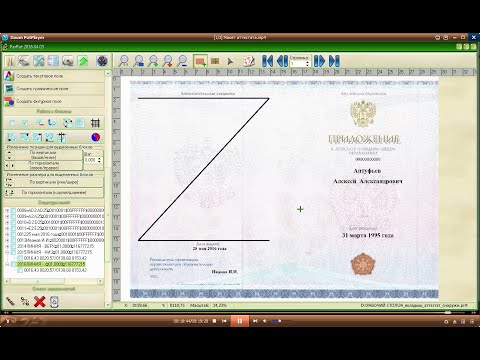Click the magnifier with green arrow icon

153,61
